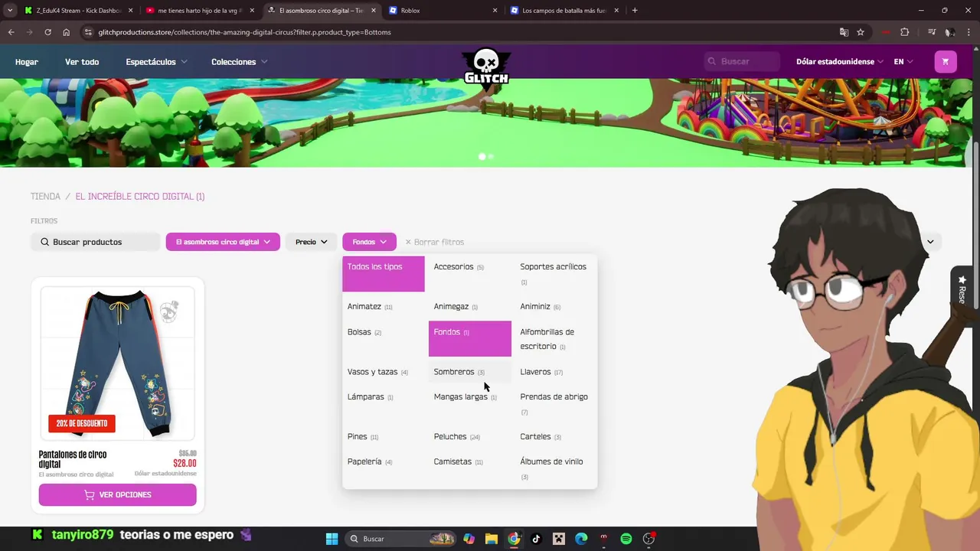The image size is (980, 551).
Task: Open the Chrome profile avatar
Action: point(949,32)
